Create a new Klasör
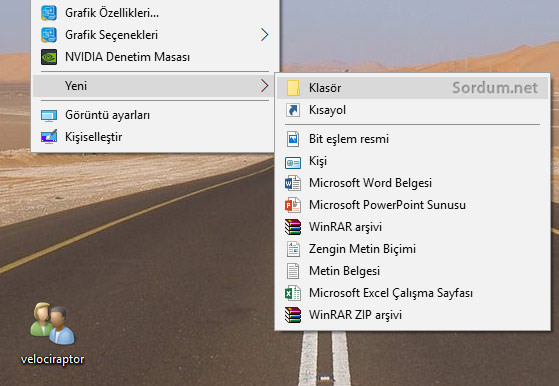The image size is (559, 386). (x=412, y=88)
